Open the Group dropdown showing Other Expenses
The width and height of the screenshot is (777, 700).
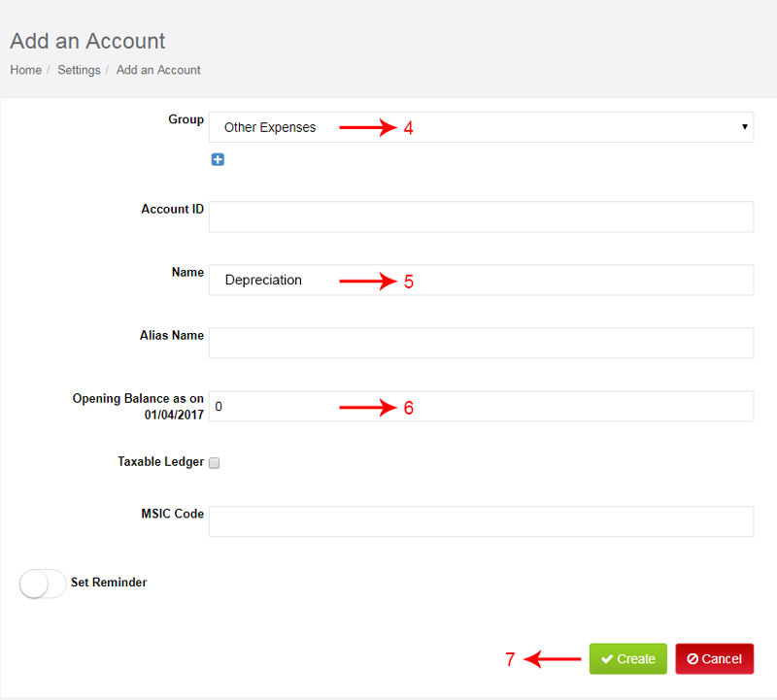tap(481, 127)
